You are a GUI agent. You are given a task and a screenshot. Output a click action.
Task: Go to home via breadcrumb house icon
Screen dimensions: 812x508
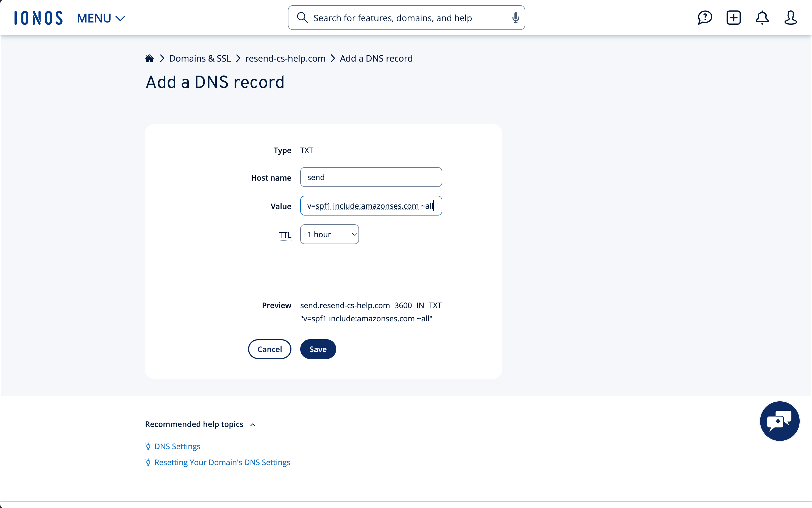point(149,59)
